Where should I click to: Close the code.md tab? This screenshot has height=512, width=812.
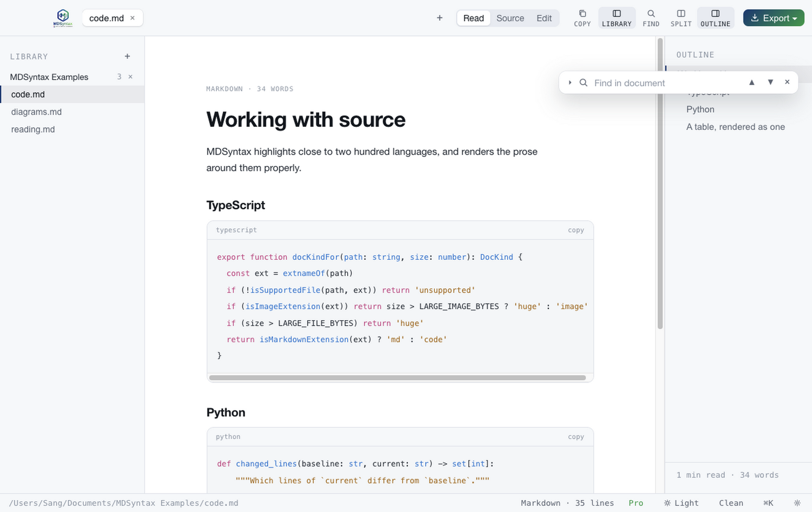[x=132, y=18]
